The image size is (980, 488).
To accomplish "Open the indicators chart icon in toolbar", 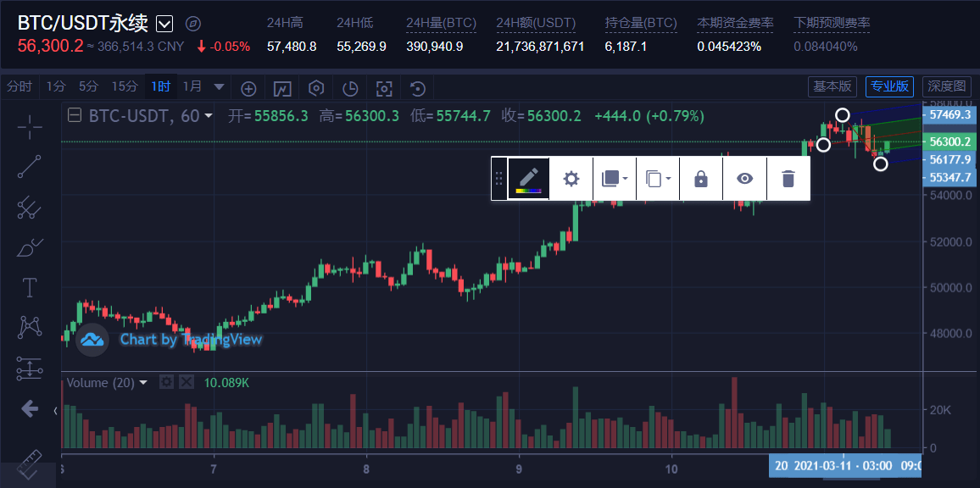I will (x=282, y=87).
